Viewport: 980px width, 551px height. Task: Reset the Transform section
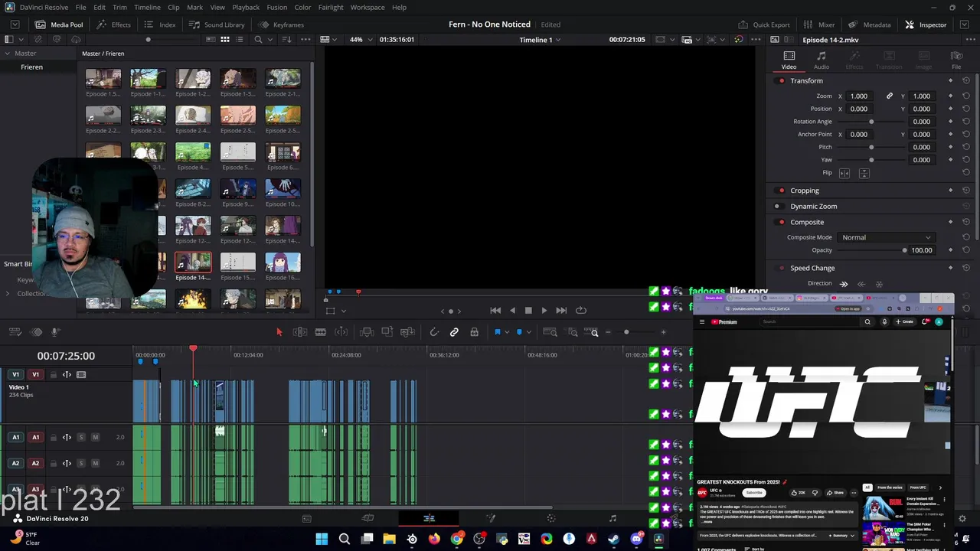966,81
